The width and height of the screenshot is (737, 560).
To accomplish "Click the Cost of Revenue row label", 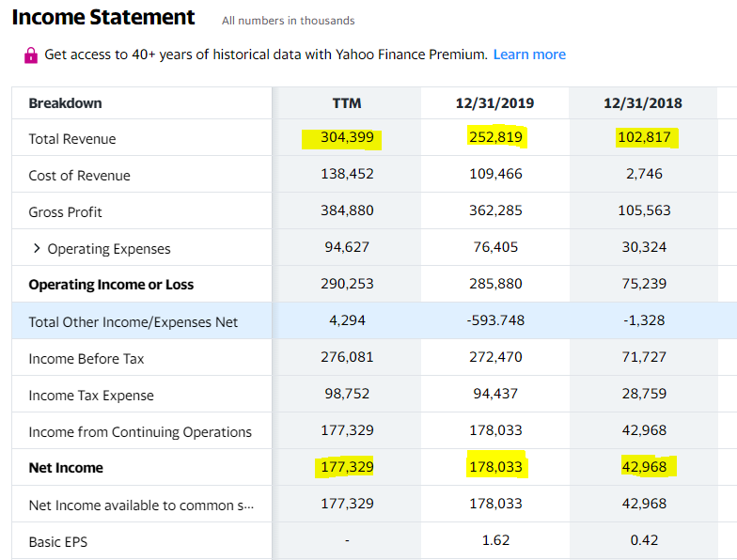I will (79, 176).
